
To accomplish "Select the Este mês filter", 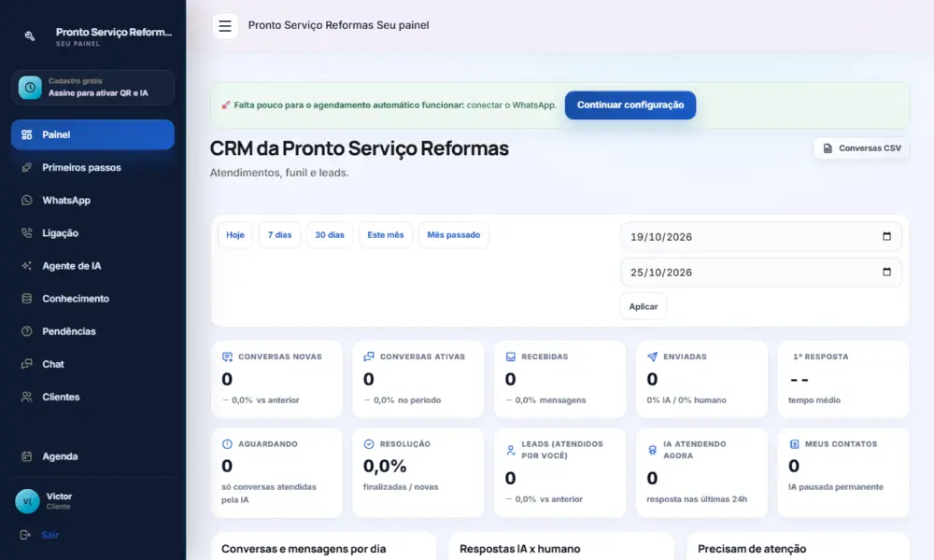I will coord(386,235).
